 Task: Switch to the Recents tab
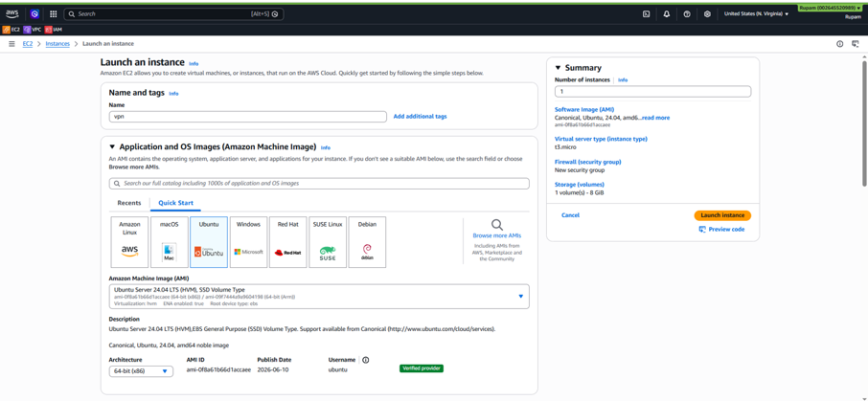click(x=129, y=203)
